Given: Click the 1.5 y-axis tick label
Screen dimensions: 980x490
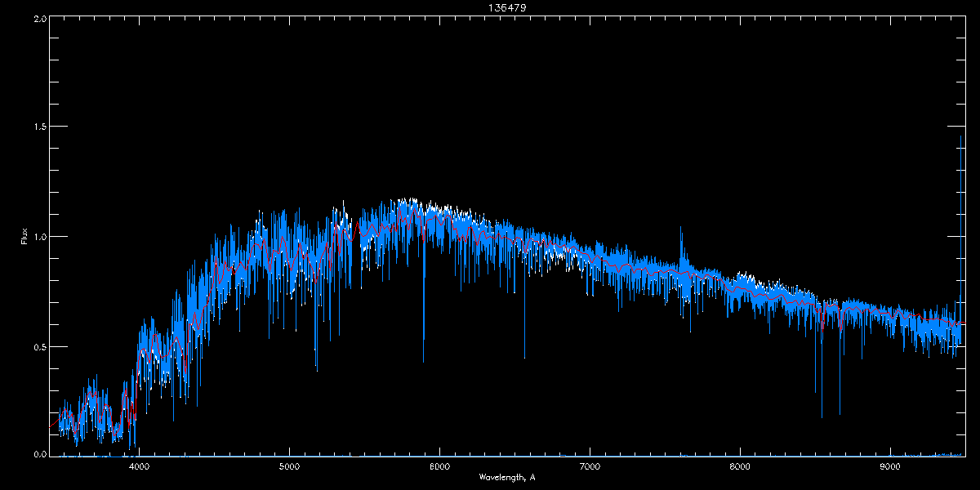Looking at the screenshot, I should coord(38,127).
